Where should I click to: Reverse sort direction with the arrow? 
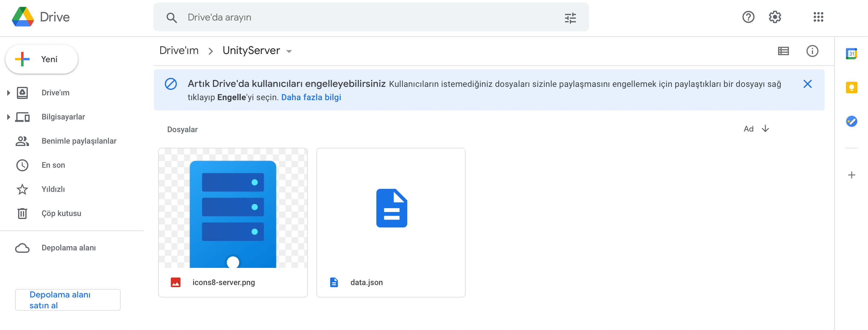(765, 129)
